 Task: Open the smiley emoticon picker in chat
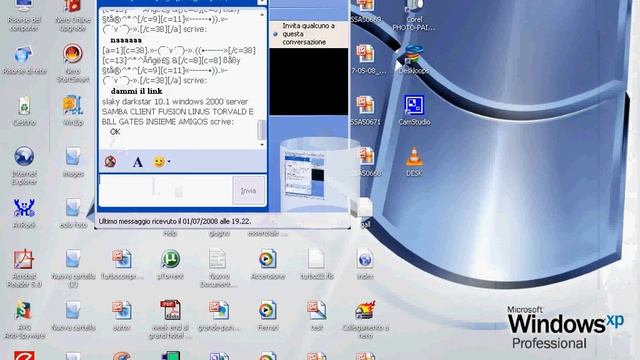pyautogui.click(x=159, y=162)
